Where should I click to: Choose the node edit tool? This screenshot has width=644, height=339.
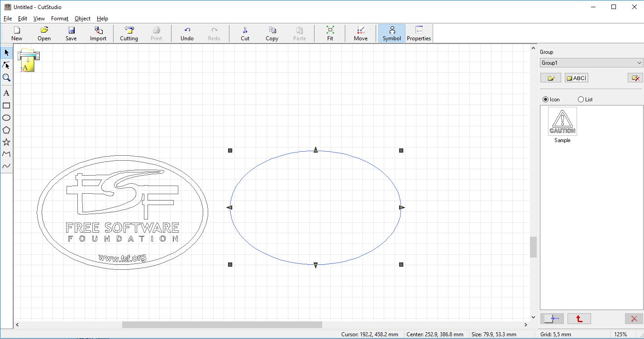click(x=6, y=65)
